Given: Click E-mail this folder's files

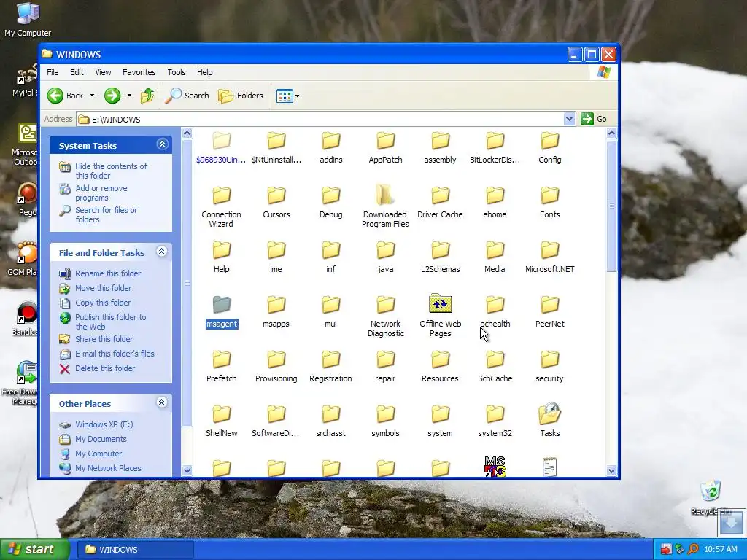Looking at the screenshot, I should pos(107,354).
